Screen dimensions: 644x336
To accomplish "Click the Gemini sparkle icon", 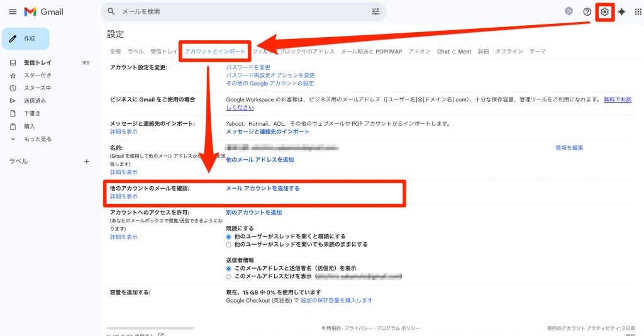I will tap(621, 12).
